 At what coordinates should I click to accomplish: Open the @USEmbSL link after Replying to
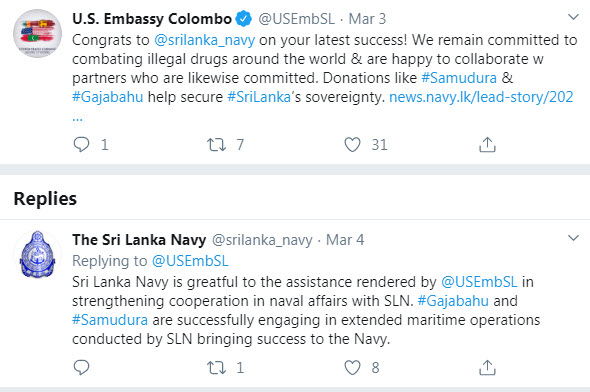(190, 261)
